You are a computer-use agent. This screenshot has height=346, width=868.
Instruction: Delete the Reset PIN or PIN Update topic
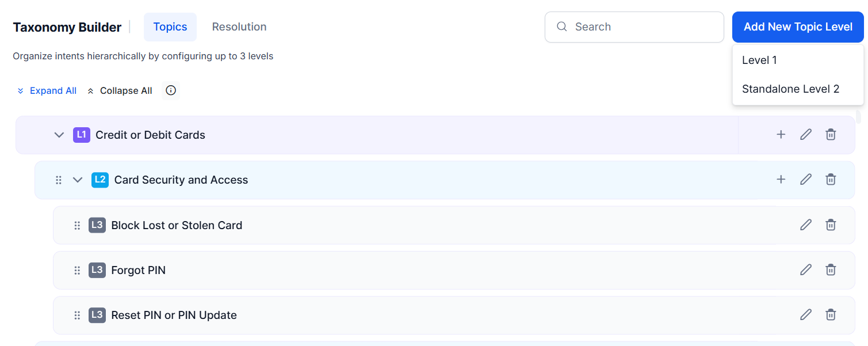point(831,315)
